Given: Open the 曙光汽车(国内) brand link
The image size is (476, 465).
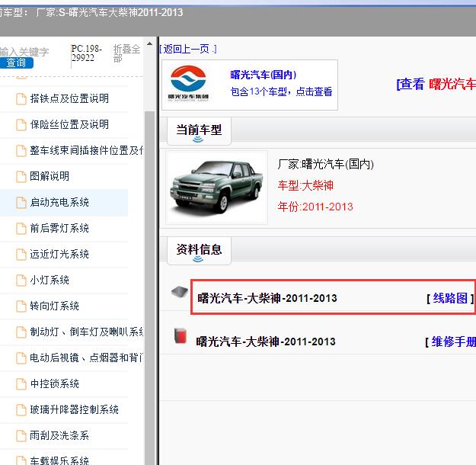Looking at the screenshot, I should [264, 75].
